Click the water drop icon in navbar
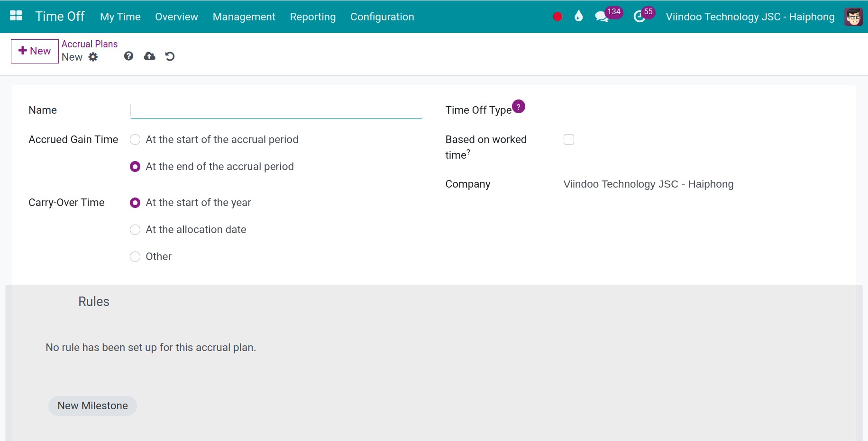This screenshot has width=868, height=441. 578,16
